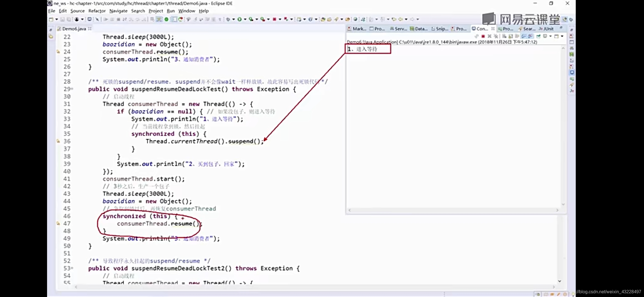Switch to the Data Source tab
Image resolution: width=644 pixels, height=297 pixels.
click(419, 29)
